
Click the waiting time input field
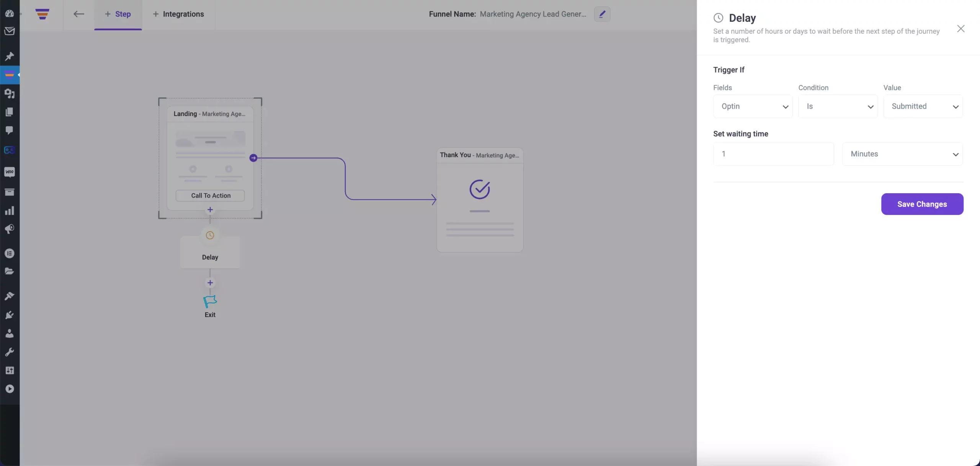coord(773,154)
